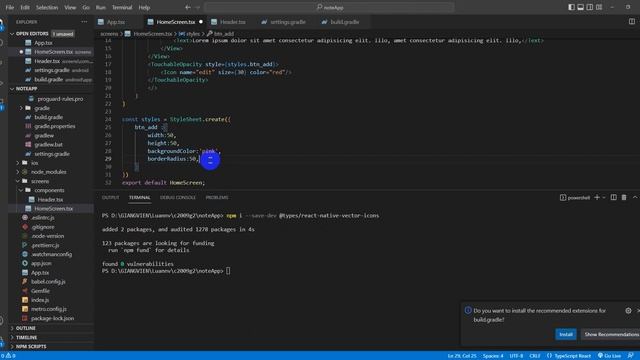Split the editor using top-right icon
640x360 pixels.
[x=631, y=22]
